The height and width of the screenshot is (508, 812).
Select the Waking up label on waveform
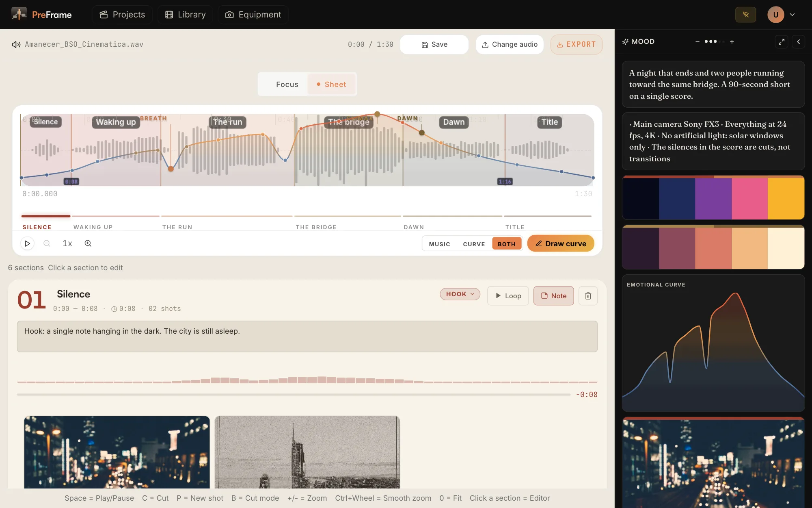point(116,122)
